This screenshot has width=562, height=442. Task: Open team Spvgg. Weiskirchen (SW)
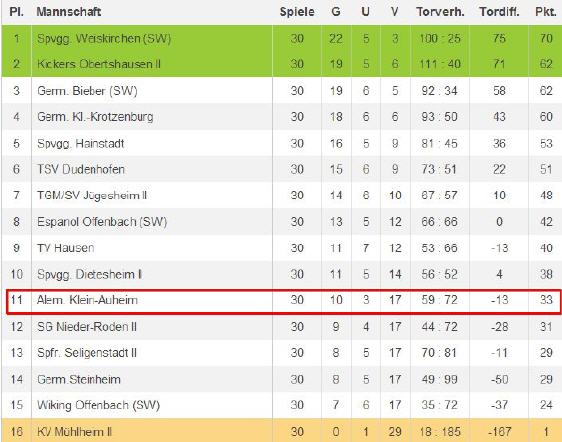(x=104, y=38)
